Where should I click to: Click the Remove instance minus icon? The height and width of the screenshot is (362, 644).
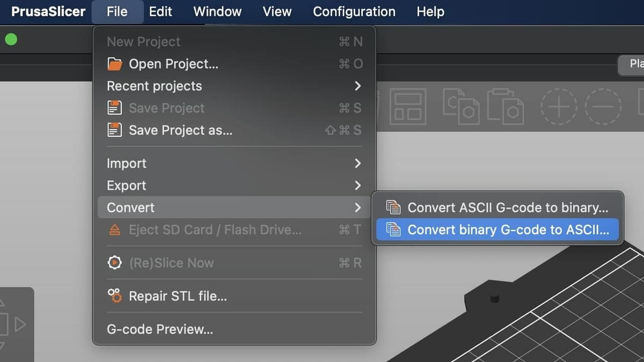[603, 107]
